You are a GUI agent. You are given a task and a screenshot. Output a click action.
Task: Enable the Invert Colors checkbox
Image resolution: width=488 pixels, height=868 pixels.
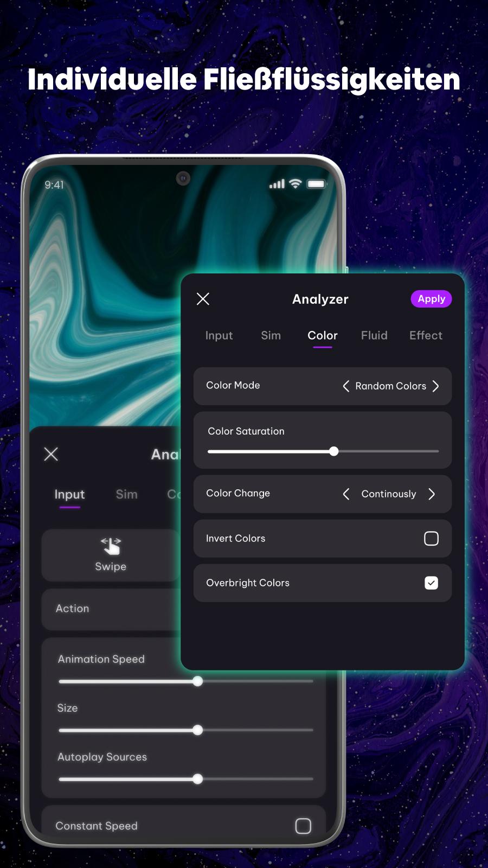pos(431,539)
